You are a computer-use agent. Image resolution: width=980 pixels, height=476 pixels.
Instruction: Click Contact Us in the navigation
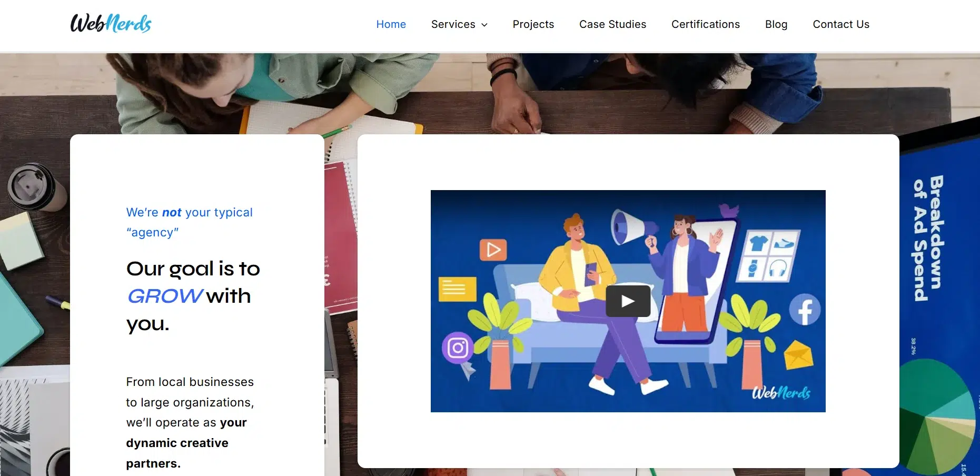[840, 24]
